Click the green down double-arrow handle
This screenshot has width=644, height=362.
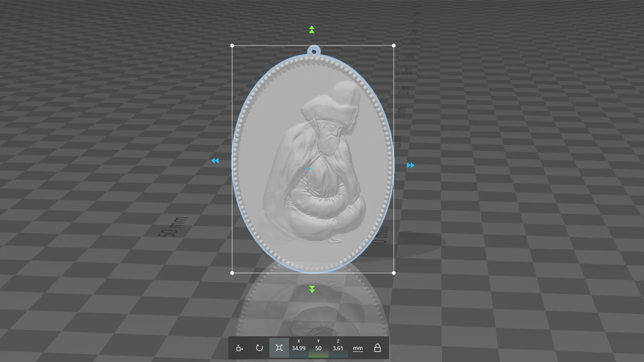tap(312, 289)
